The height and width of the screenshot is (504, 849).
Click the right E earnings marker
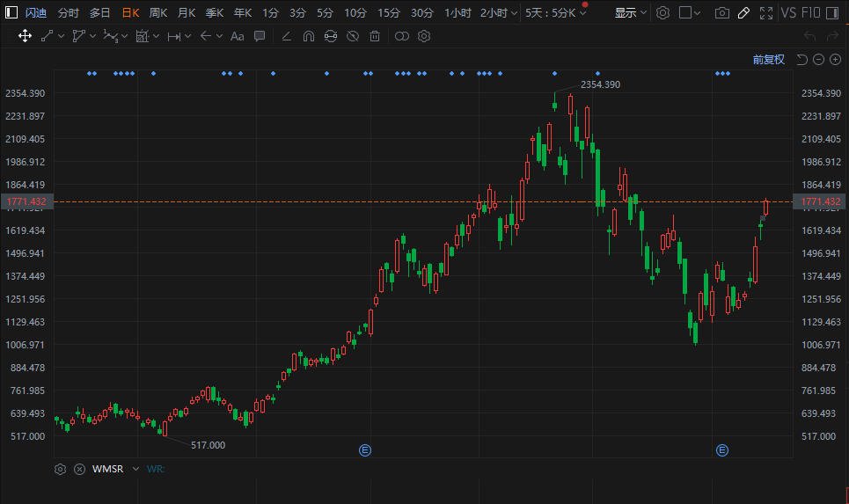(722, 449)
